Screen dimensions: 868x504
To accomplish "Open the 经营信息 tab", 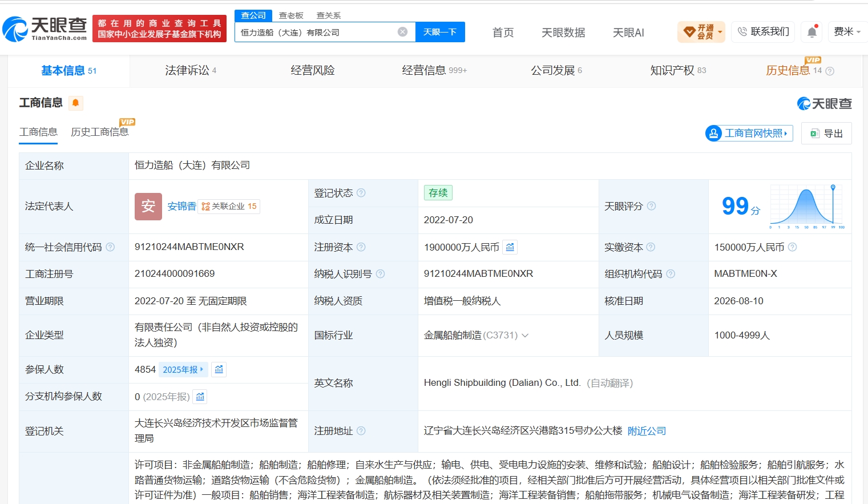I will (434, 71).
